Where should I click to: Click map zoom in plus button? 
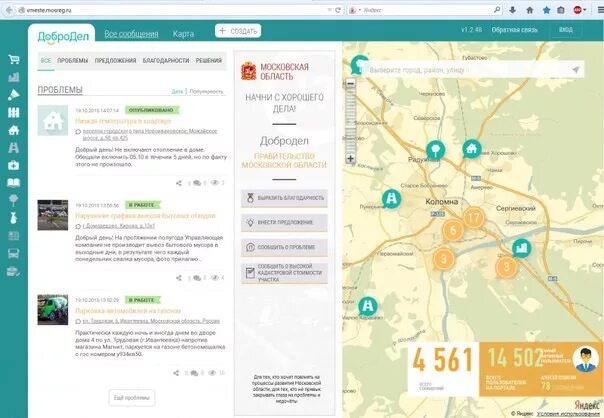[351, 158]
